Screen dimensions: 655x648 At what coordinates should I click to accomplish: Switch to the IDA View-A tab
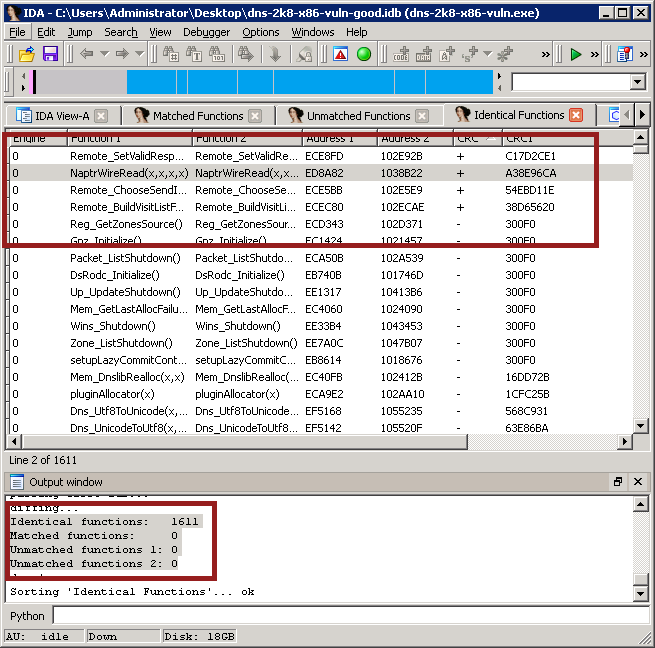(62, 116)
